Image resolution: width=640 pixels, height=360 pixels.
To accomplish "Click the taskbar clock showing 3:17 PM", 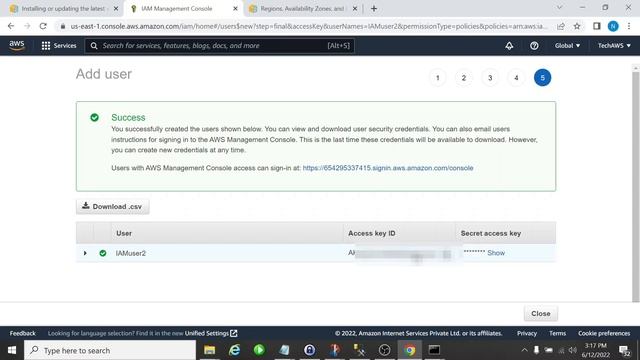I will pos(596,350).
